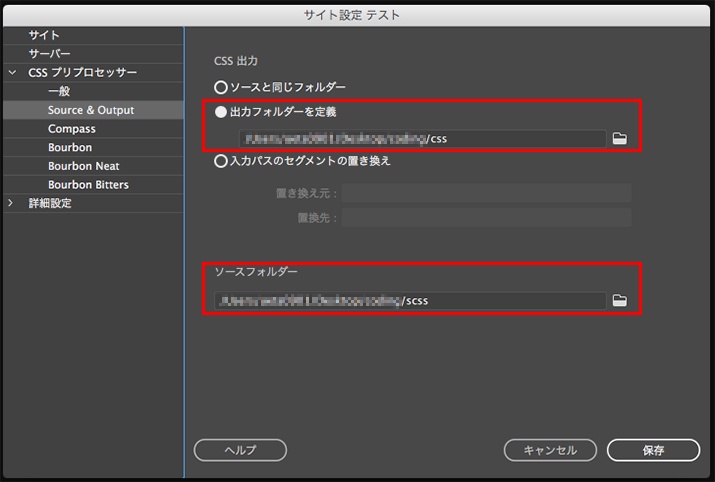Viewport: 715px width, 482px height.
Task: Select Source & Output in sidebar
Action: pyautogui.click(x=90, y=110)
